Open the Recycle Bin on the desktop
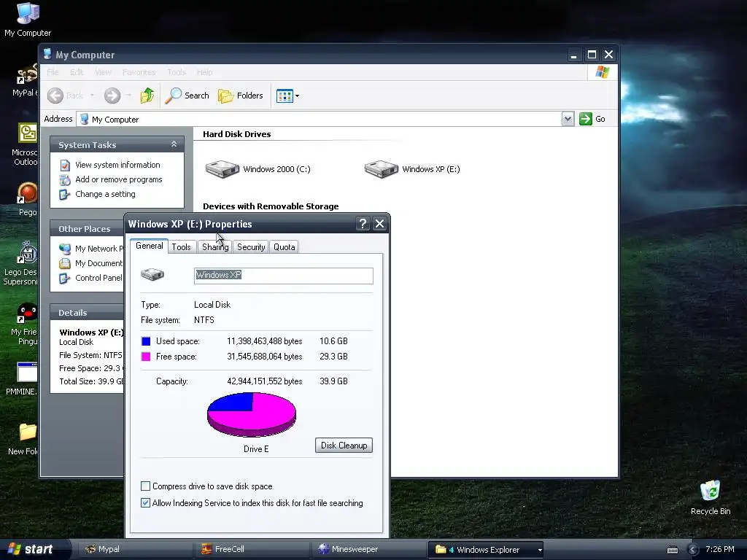747x560 pixels. tap(710, 497)
